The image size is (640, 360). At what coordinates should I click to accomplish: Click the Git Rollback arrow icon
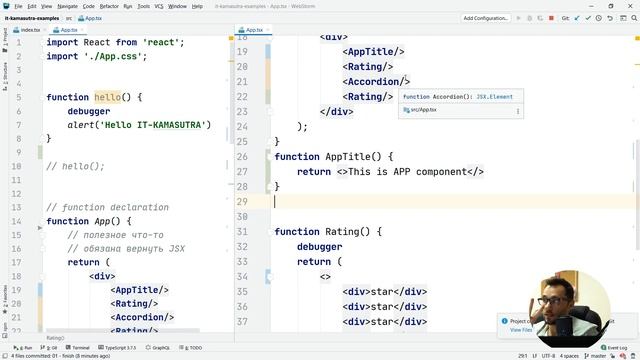coord(610,18)
